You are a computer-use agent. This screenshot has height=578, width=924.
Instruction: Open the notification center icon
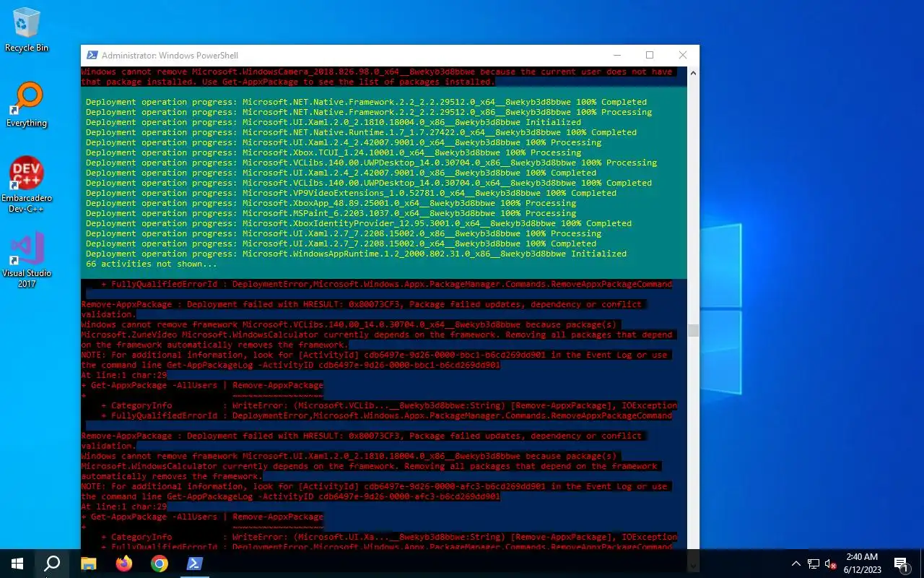coord(901,564)
